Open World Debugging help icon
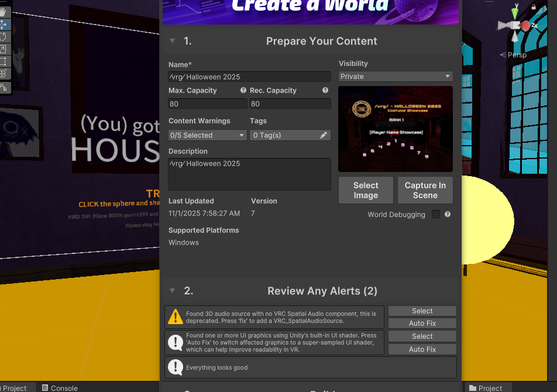 tap(448, 214)
